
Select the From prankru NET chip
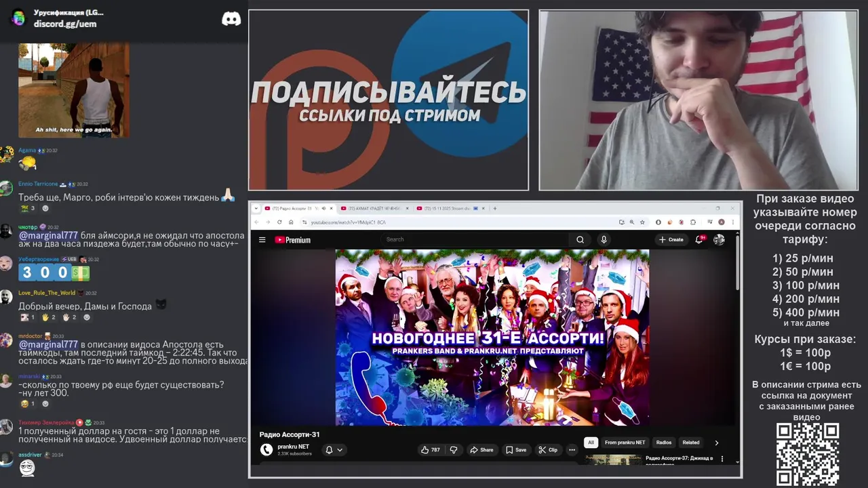(625, 443)
